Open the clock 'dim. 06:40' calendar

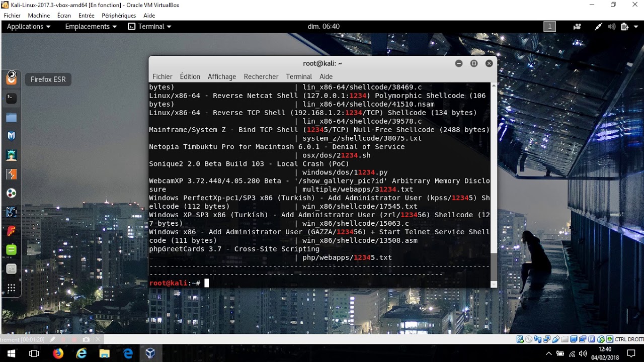324,27
